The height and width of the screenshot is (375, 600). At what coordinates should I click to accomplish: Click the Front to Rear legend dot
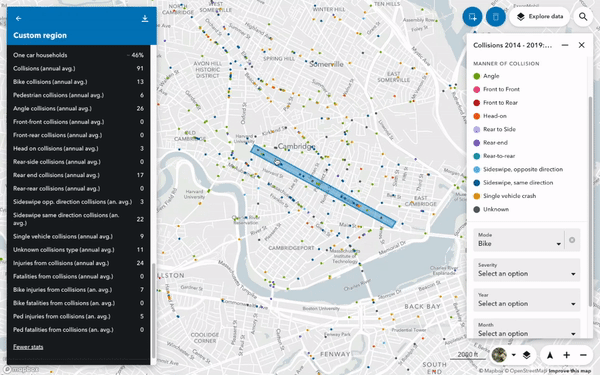tap(476, 103)
